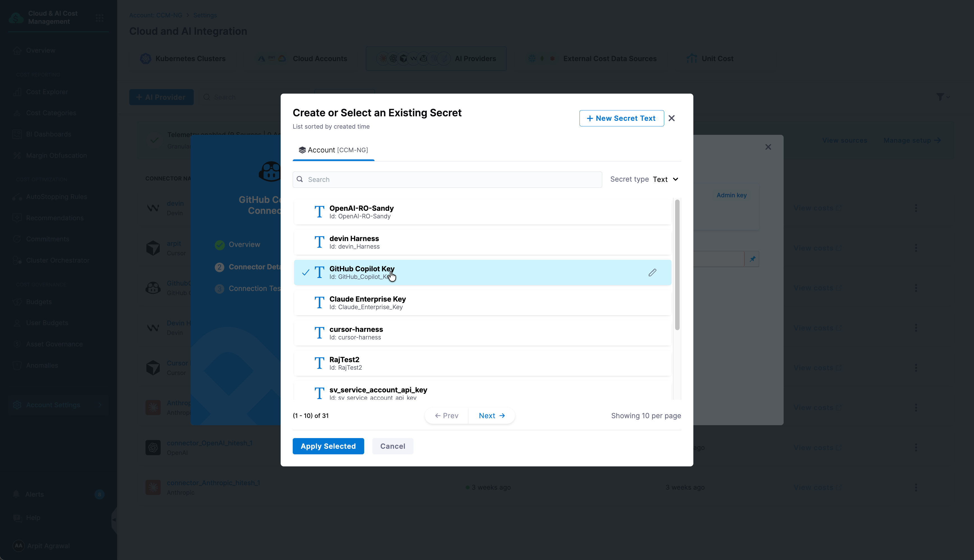This screenshot has height=560, width=974.
Task: Open the app grid menu icon in sidebar
Action: (100, 18)
